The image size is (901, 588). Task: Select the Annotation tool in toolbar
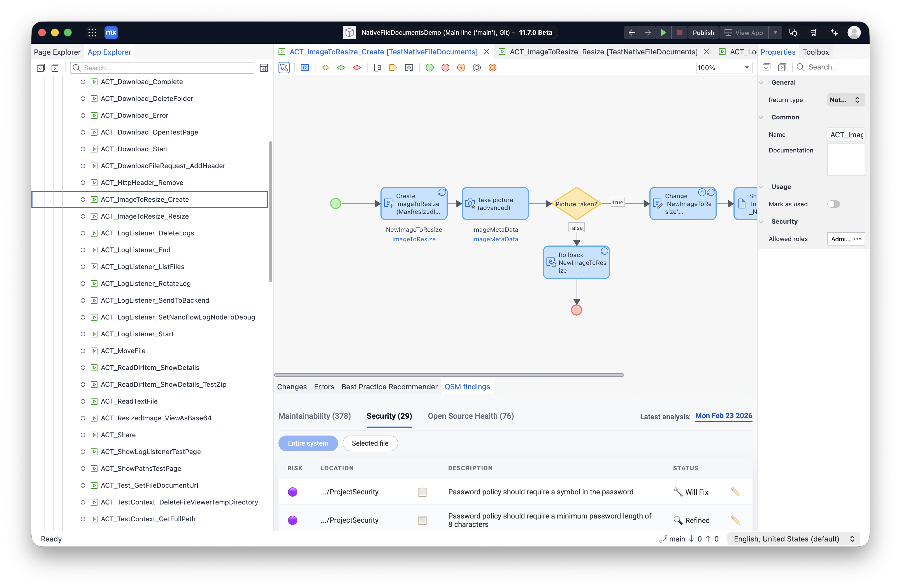tap(377, 68)
